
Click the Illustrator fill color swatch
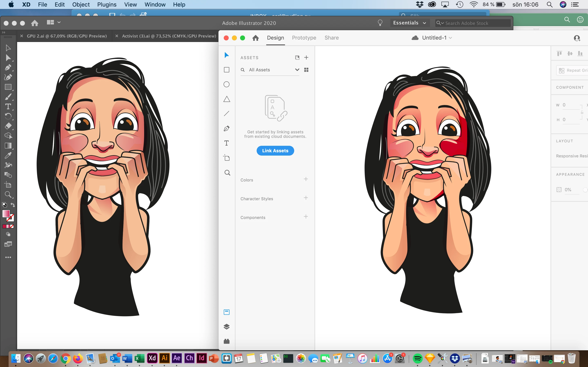tap(6, 214)
